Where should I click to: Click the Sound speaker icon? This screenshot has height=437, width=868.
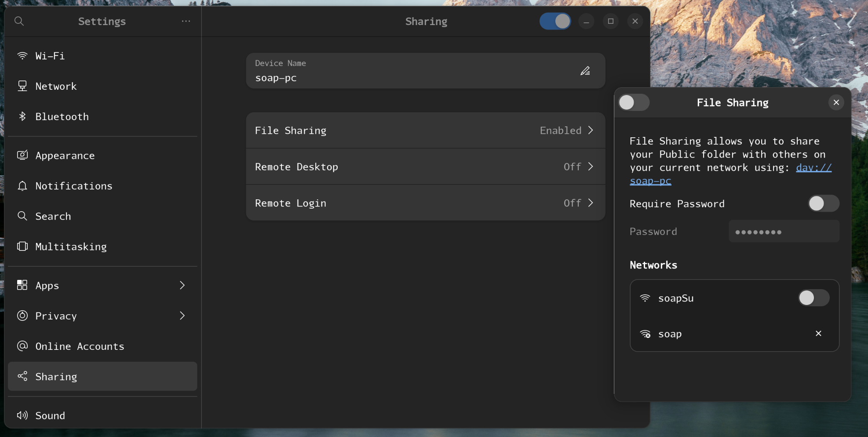click(x=22, y=415)
